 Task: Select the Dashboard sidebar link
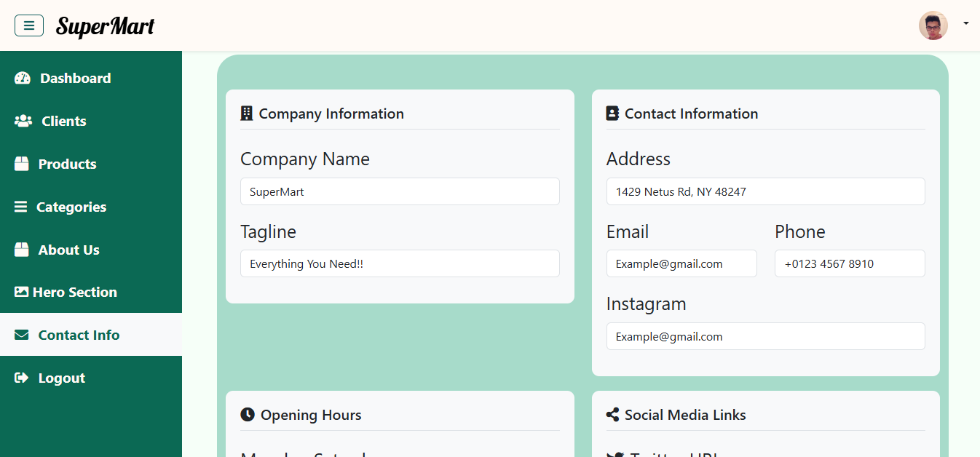coord(75,79)
